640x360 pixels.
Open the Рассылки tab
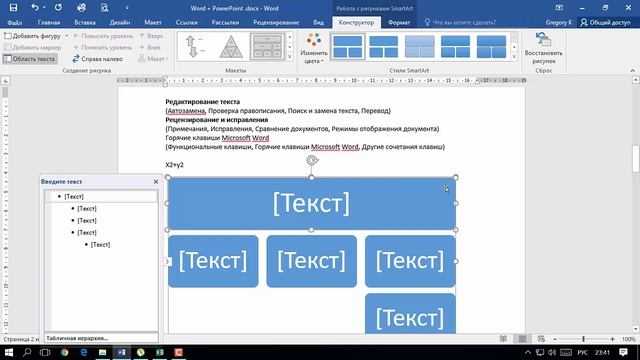click(225, 22)
